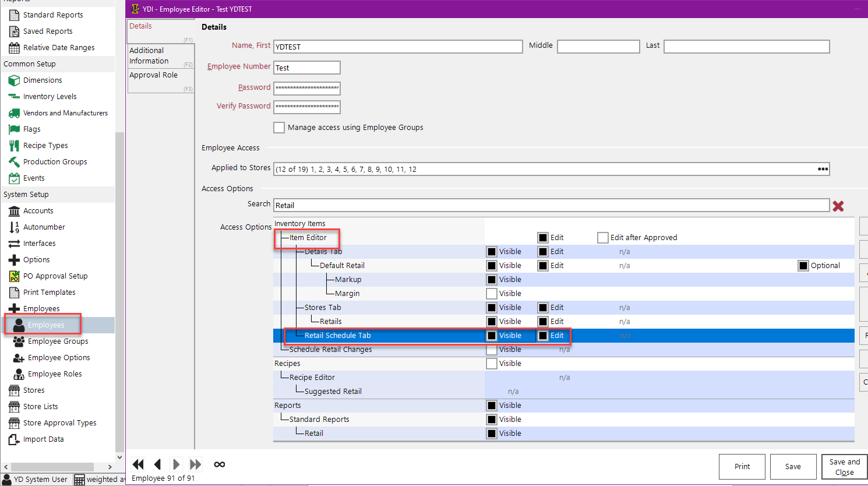This screenshot has width=868, height=486.
Task: Open Applied to Stores ellipsis selector
Action: point(823,169)
